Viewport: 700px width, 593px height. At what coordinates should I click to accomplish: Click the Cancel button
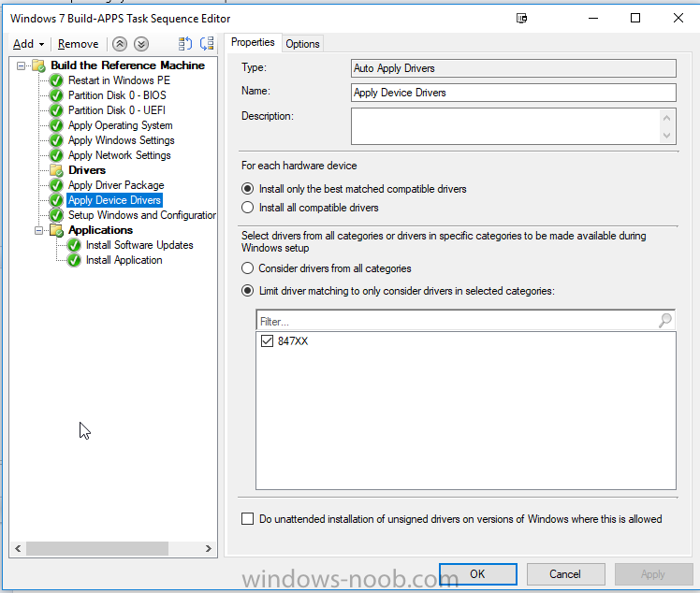click(565, 573)
